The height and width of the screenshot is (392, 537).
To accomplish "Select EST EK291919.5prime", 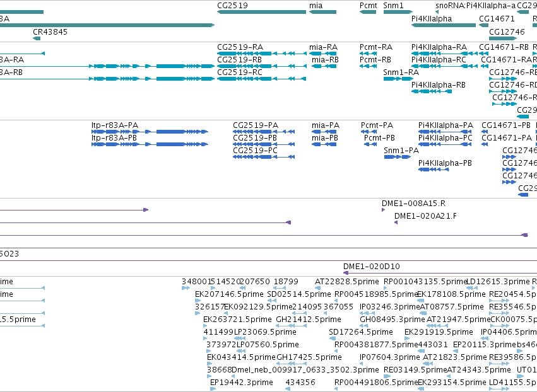I will click(439, 332).
